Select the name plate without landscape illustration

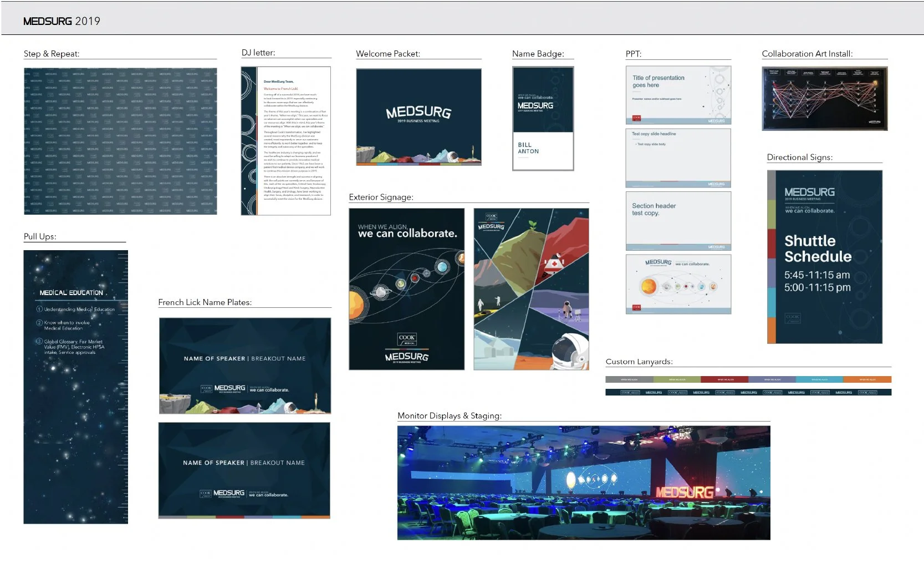pos(244,470)
